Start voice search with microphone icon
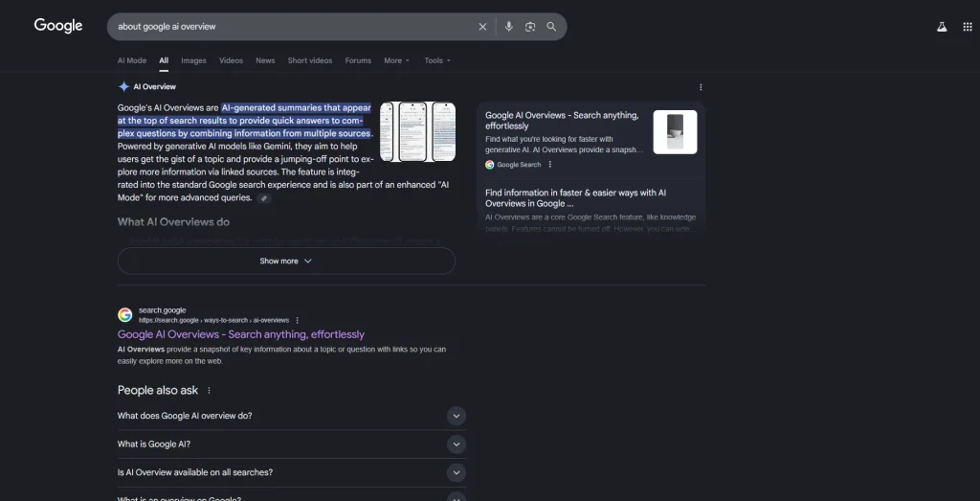Viewport: 980px width, 501px height. click(509, 27)
